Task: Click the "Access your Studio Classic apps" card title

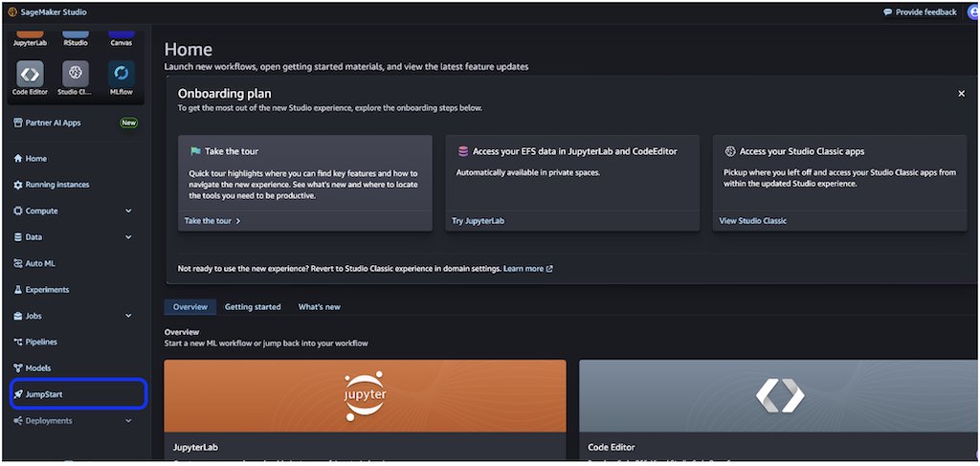Action: point(802,151)
